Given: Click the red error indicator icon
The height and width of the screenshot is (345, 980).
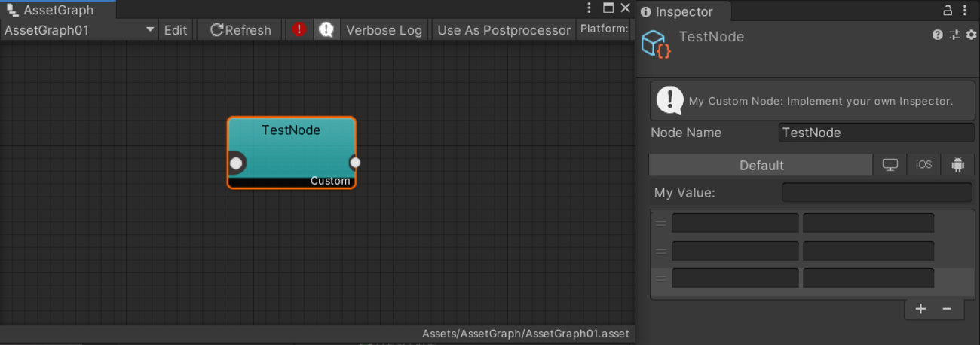Looking at the screenshot, I should (299, 30).
